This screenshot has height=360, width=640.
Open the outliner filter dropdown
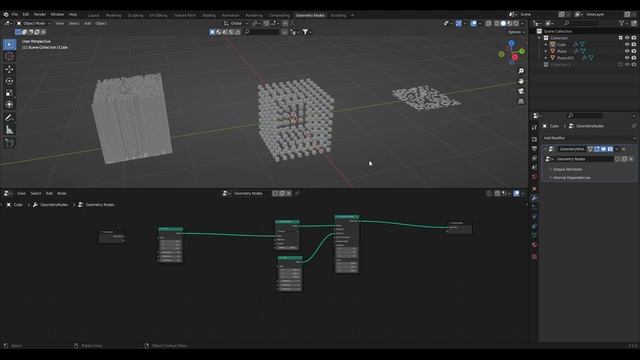623,23
